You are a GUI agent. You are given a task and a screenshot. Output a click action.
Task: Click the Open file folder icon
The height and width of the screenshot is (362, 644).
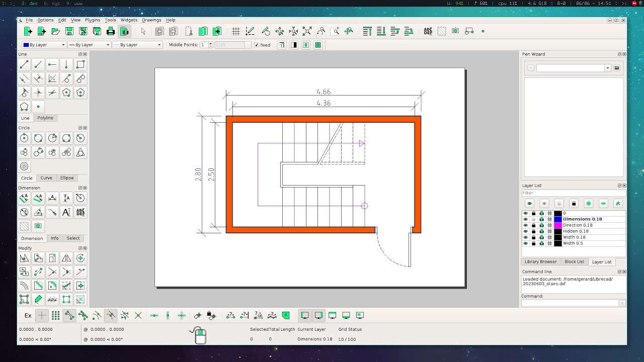[56, 31]
